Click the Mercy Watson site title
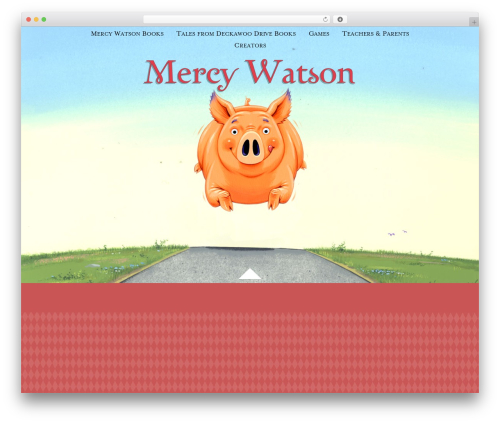The image size is (500, 423). pyautogui.click(x=249, y=74)
